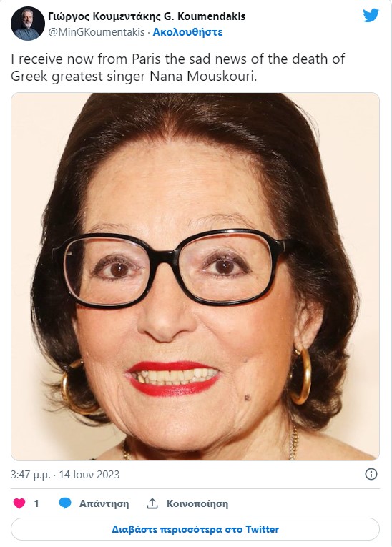
Task: Click the name Nana Mouskouri in tweet text
Action: [x=203, y=76]
